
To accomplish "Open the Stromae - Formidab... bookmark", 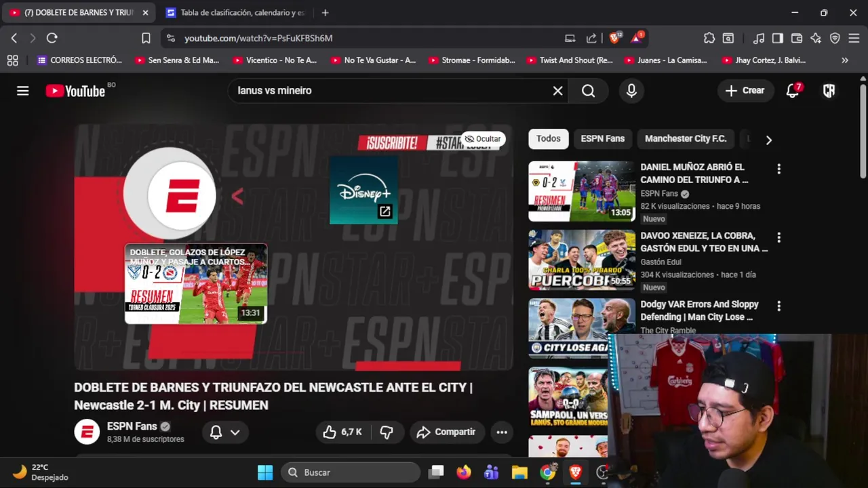I will point(472,60).
